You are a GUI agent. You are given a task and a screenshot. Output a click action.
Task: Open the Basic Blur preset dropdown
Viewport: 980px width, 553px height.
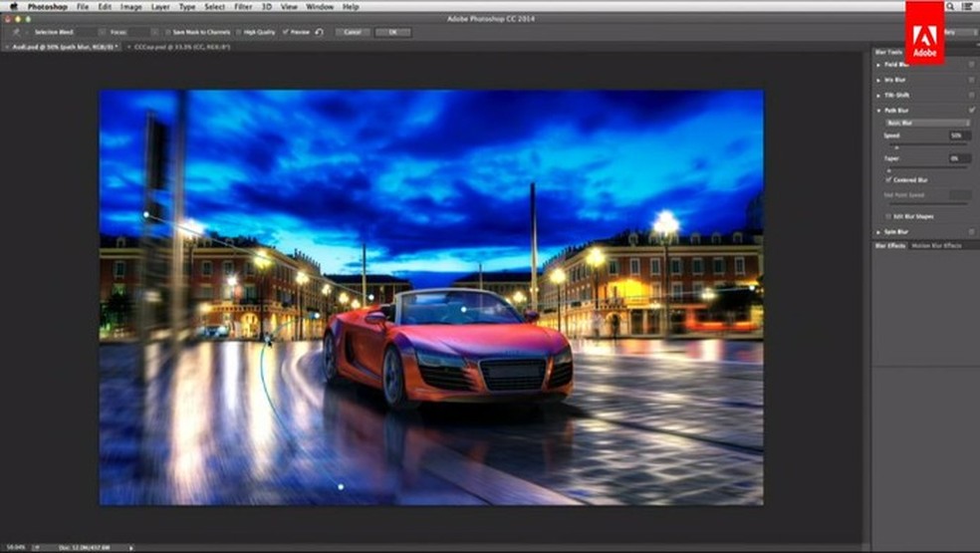point(926,123)
